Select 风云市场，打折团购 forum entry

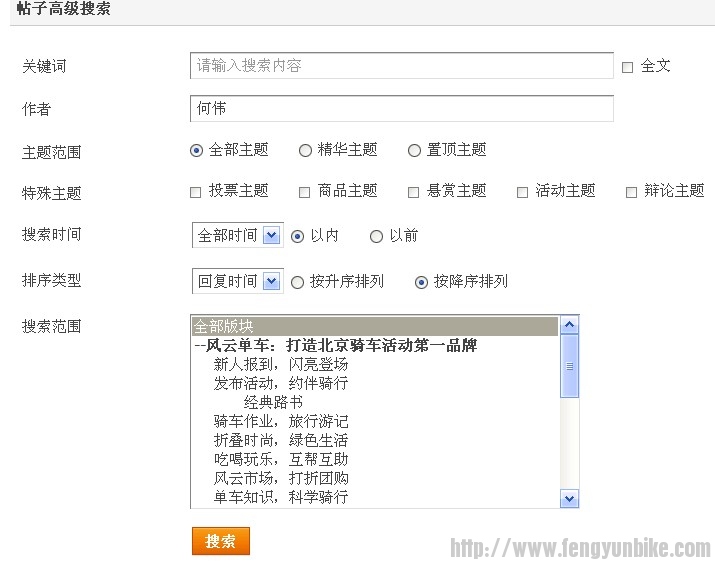281,478
